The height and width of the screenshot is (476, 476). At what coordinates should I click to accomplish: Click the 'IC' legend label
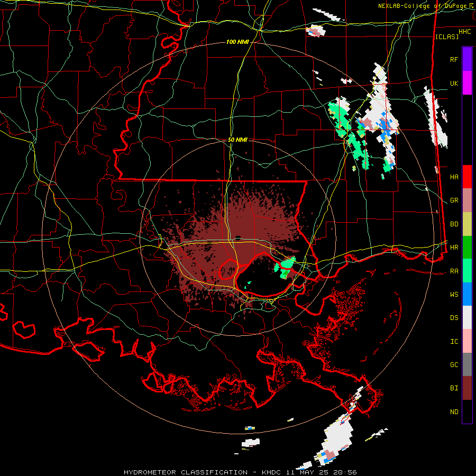(x=454, y=341)
